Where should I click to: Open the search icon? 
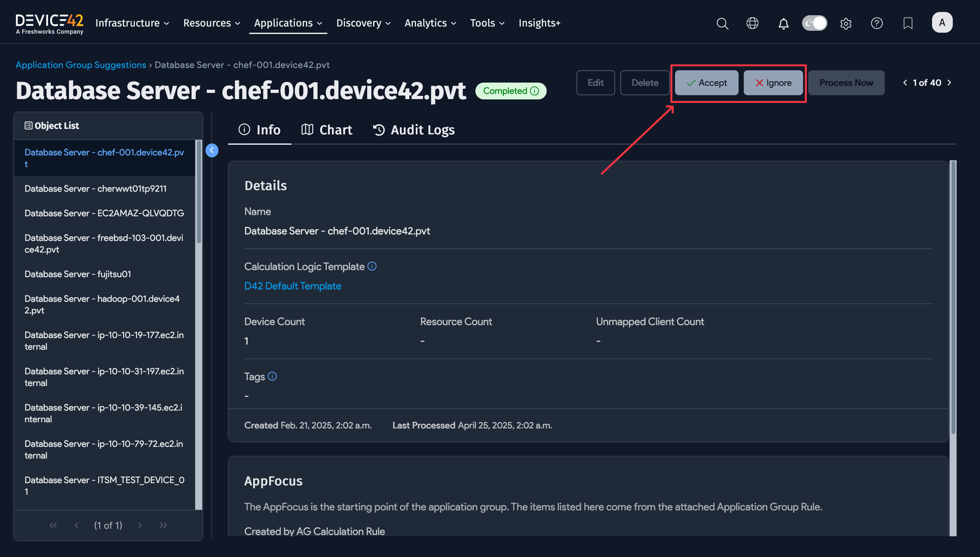(722, 23)
